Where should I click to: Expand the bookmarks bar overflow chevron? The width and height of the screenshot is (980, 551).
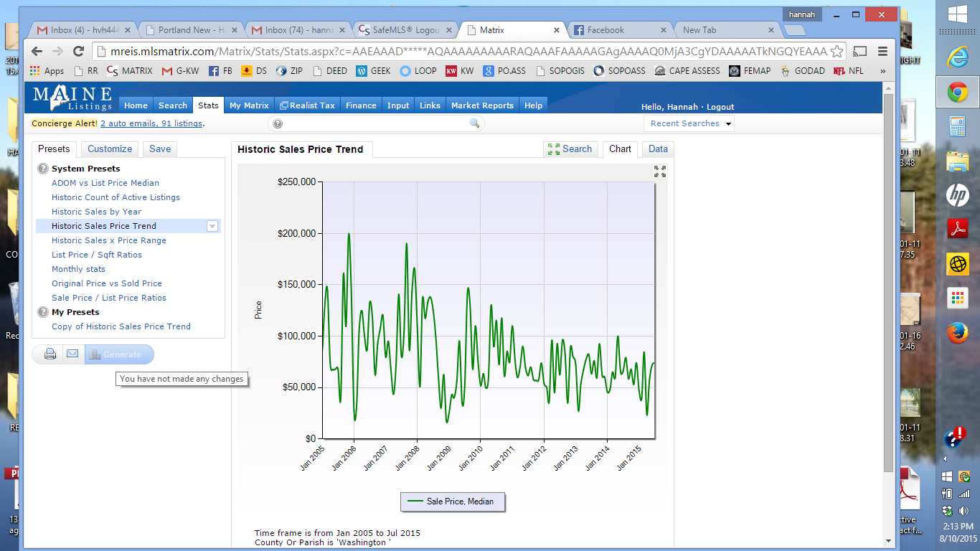point(882,71)
